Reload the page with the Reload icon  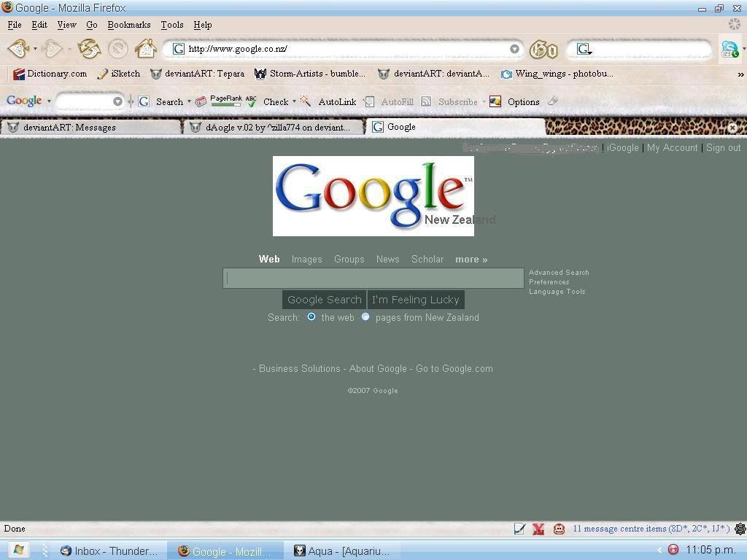click(89, 49)
